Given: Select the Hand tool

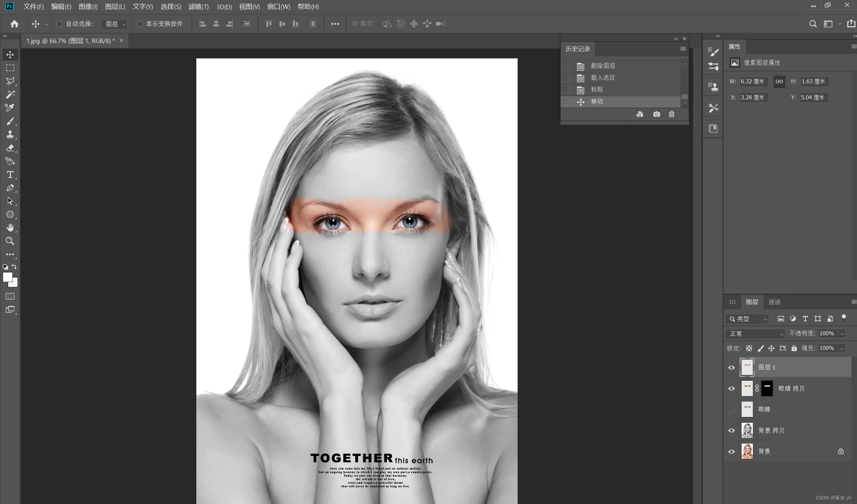Looking at the screenshot, I should (10, 228).
